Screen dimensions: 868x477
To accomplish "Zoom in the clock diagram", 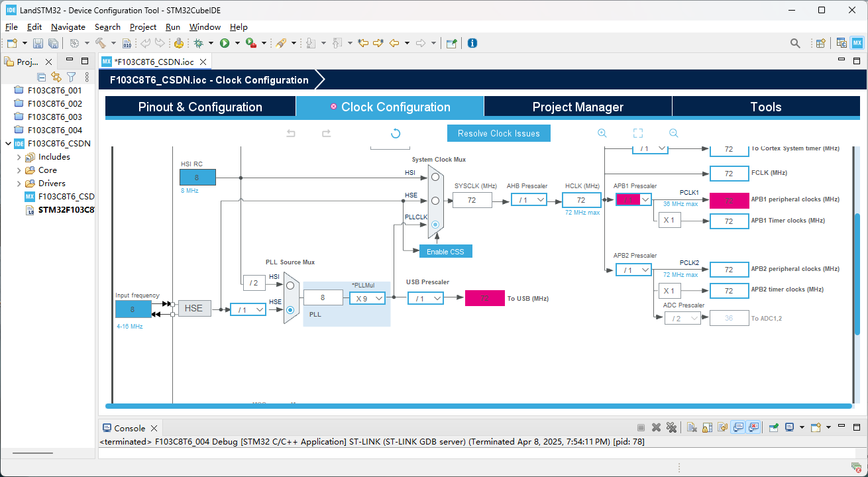I will click(602, 133).
